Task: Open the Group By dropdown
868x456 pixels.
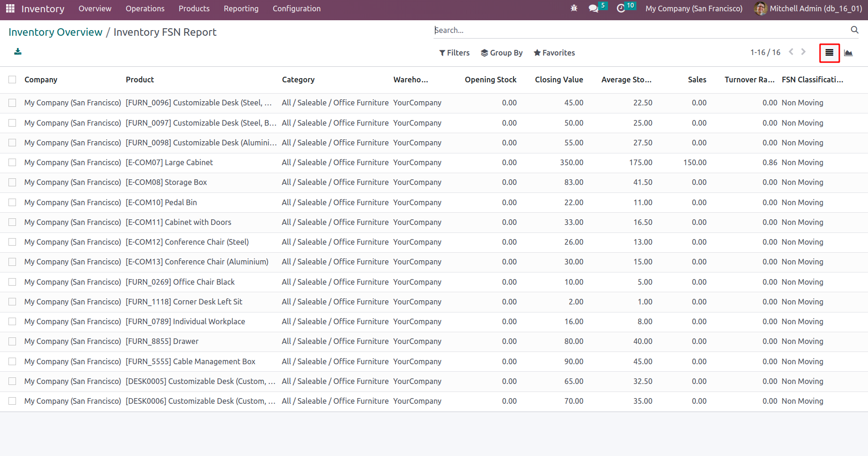Action: (502, 53)
